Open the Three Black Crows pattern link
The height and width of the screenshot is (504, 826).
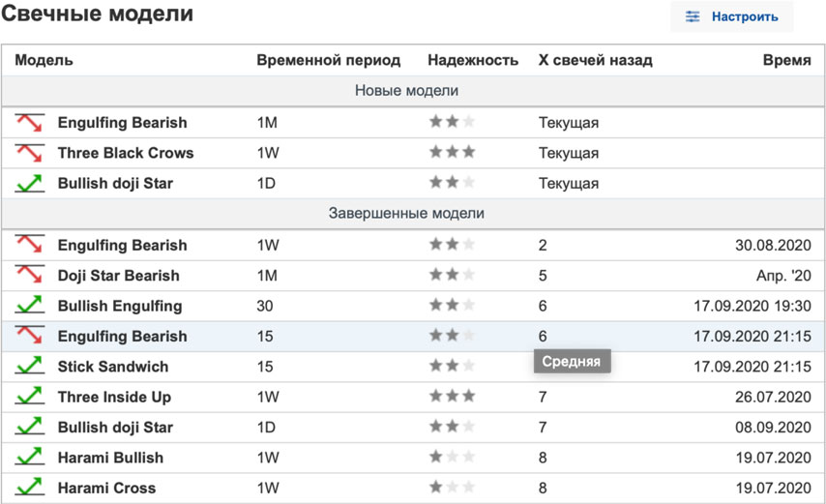(126, 153)
